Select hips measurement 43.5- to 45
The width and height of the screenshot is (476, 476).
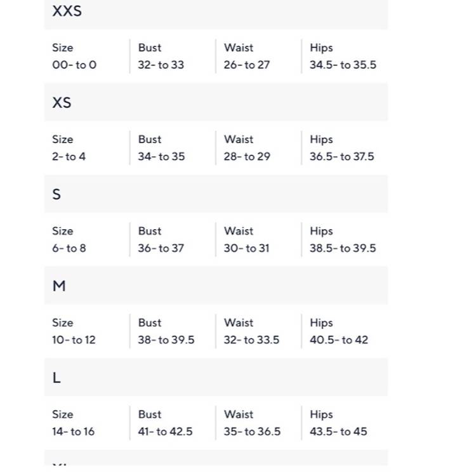pos(338,432)
